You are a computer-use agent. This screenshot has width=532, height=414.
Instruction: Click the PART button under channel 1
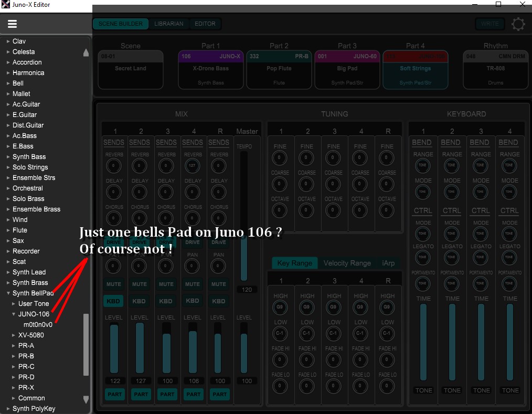115,394
